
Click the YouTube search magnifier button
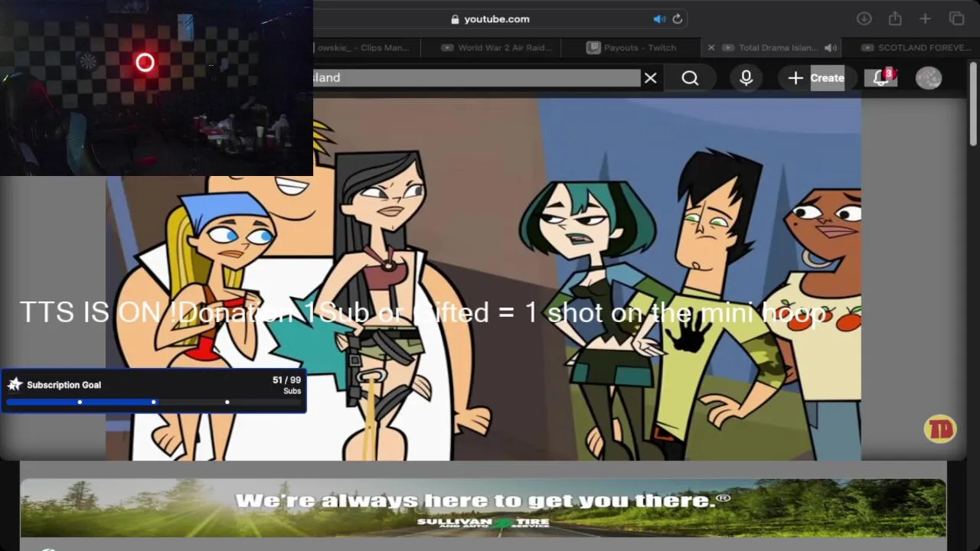(690, 78)
